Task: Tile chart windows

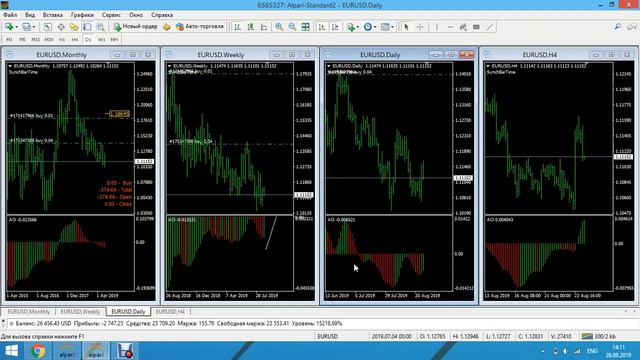Action: click(x=305, y=27)
